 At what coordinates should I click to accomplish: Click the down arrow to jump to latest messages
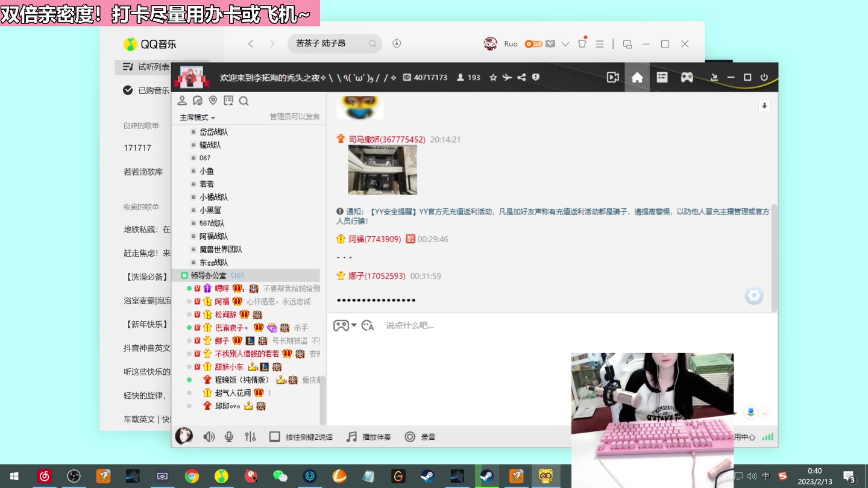pyautogui.click(x=764, y=105)
